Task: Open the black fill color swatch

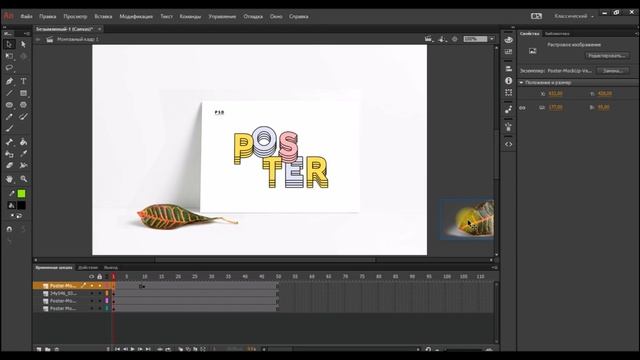Action: pyautogui.click(x=21, y=205)
